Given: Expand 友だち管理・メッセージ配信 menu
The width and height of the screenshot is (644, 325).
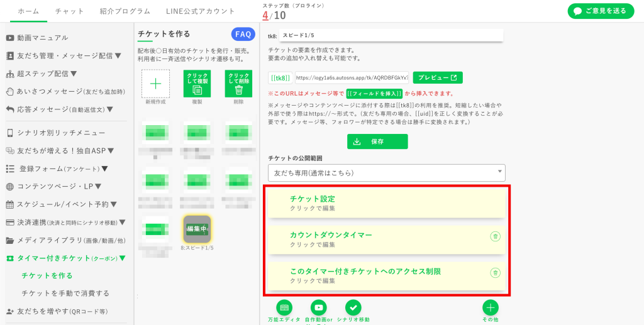Looking at the screenshot, I should tap(118, 56).
